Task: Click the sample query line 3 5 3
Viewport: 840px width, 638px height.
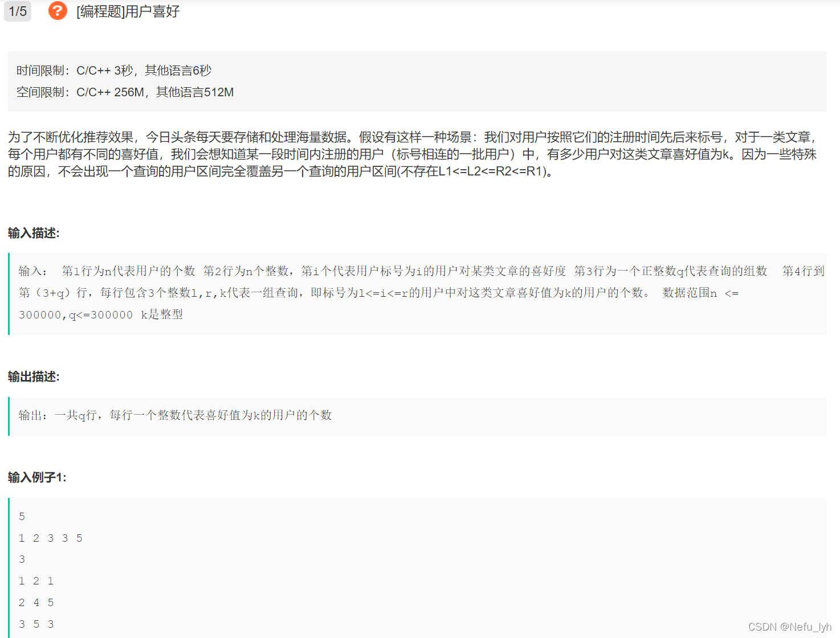Action: click(x=36, y=624)
